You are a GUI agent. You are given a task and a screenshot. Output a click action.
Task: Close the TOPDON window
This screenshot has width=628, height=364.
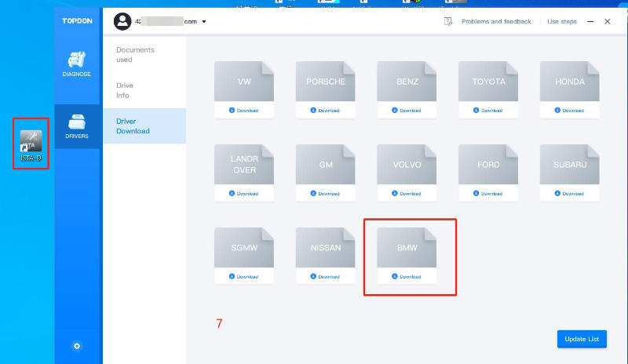tap(607, 21)
